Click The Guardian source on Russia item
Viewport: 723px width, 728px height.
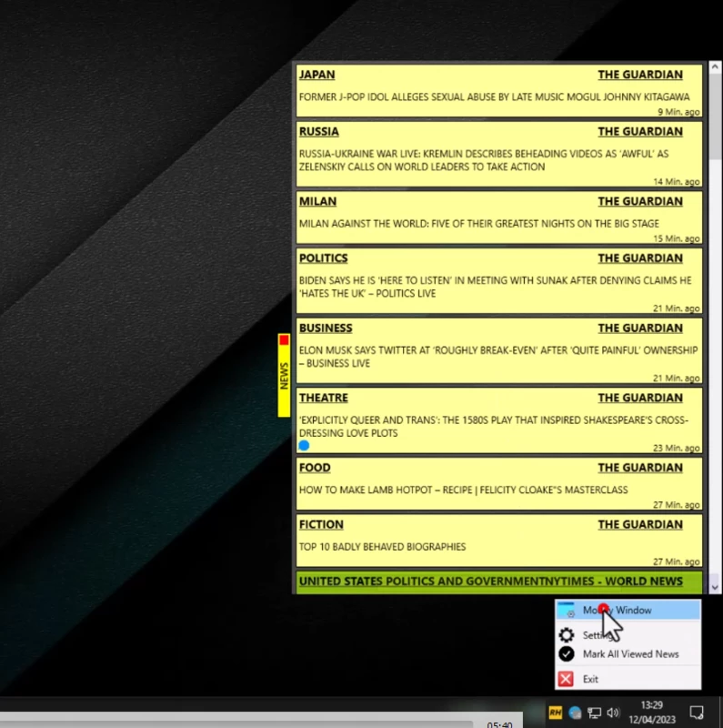[x=640, y=131]
